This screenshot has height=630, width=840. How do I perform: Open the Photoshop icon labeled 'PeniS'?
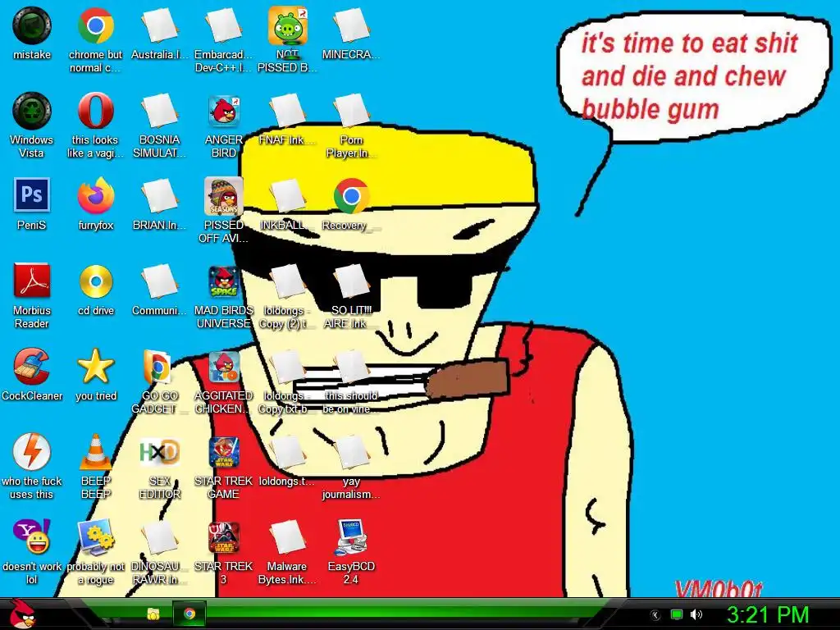(32, 195)
